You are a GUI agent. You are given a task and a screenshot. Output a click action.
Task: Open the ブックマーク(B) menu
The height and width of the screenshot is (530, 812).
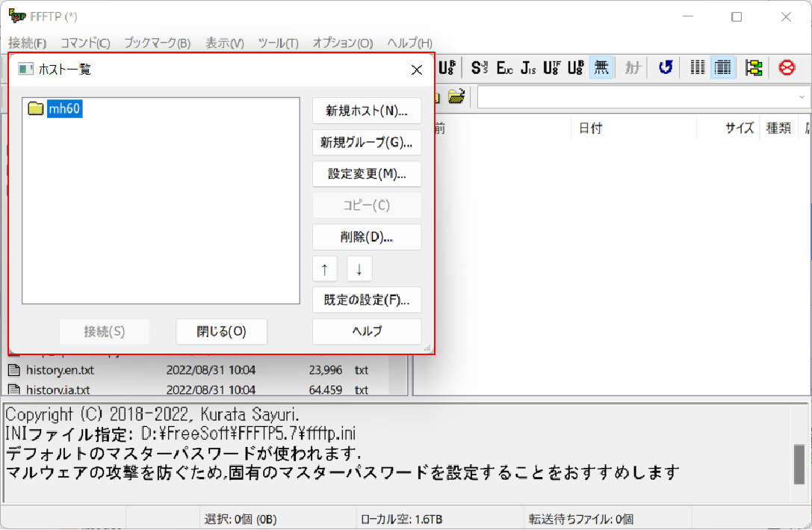tap(157, 43)
